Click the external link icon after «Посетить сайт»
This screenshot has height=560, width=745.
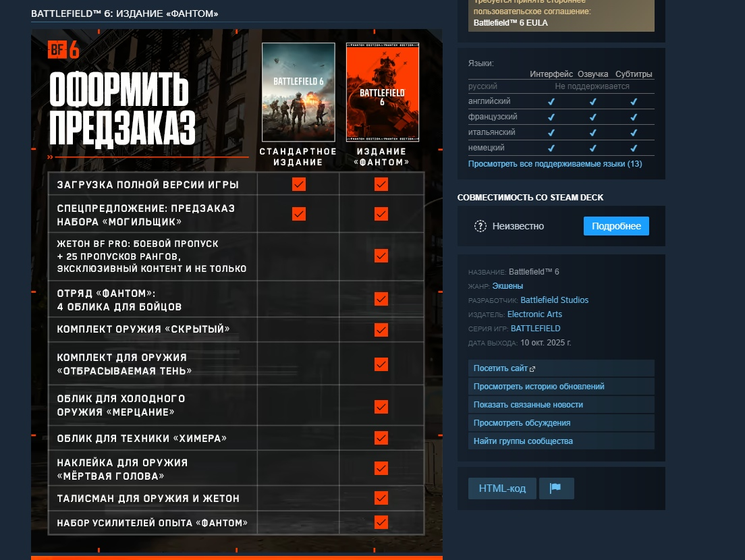pos(532,368)
